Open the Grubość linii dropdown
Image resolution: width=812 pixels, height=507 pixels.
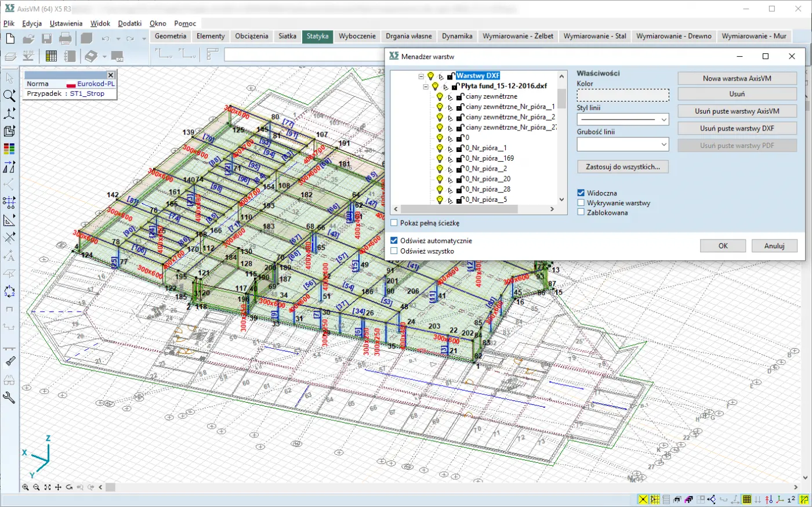tap(623, 144)
